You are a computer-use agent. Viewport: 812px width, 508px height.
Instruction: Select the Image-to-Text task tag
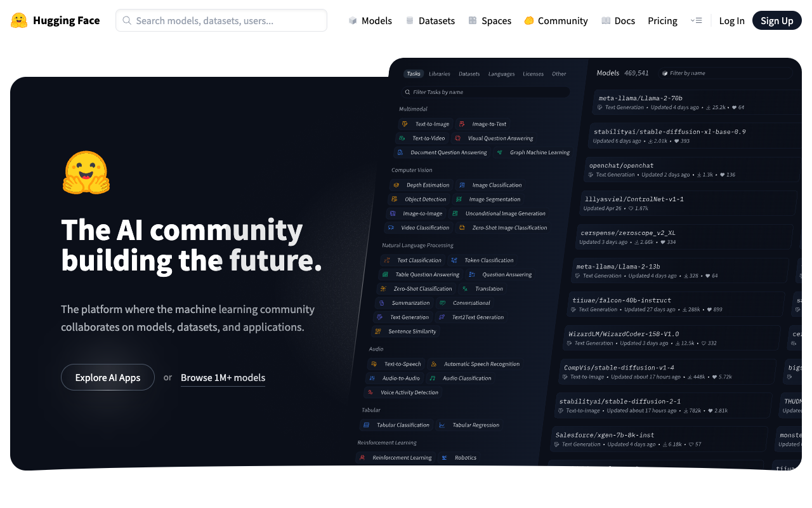coord(483,124)
